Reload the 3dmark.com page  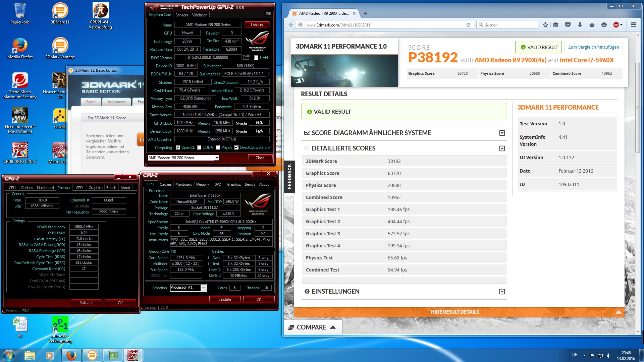(468, 25)
